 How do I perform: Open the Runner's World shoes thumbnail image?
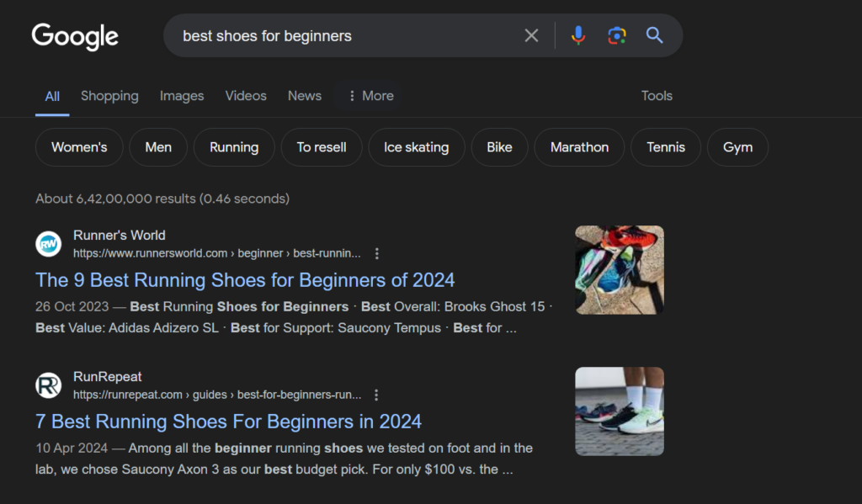620,270
